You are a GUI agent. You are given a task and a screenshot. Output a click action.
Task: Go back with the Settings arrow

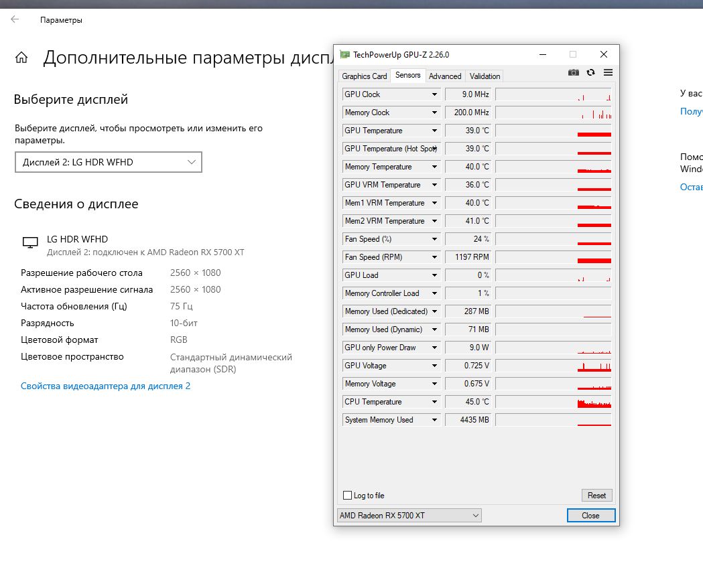pyautogui.click(x=15, y=19)
